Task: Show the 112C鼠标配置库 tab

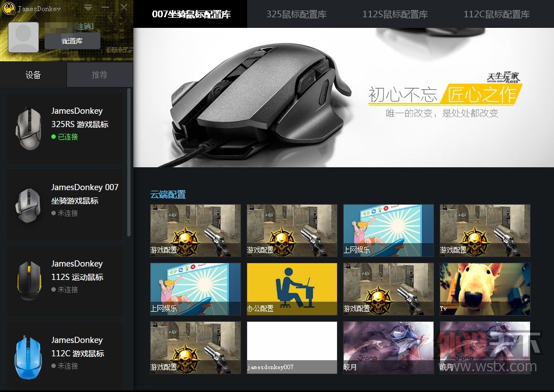Action: click(497, 14)
